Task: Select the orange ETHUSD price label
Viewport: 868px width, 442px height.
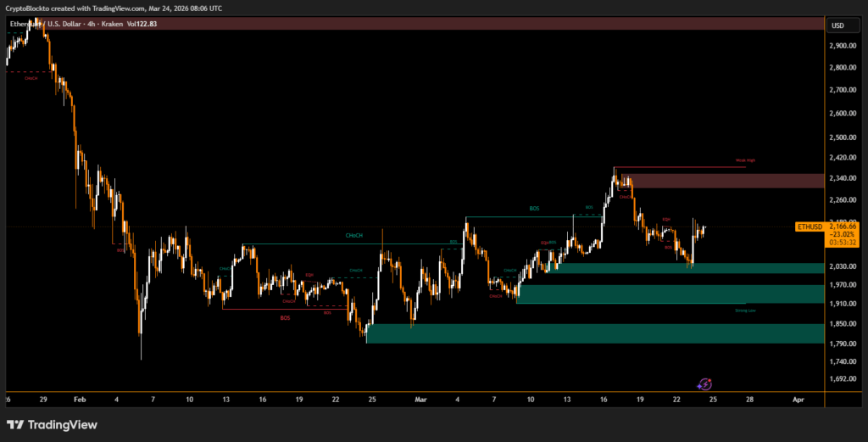Action: point(811,227)
